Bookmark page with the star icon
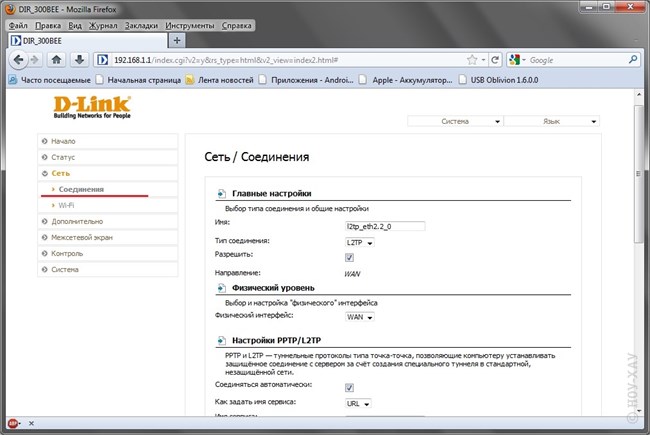Viewport: 650px width, 435px height. (472, 60)
